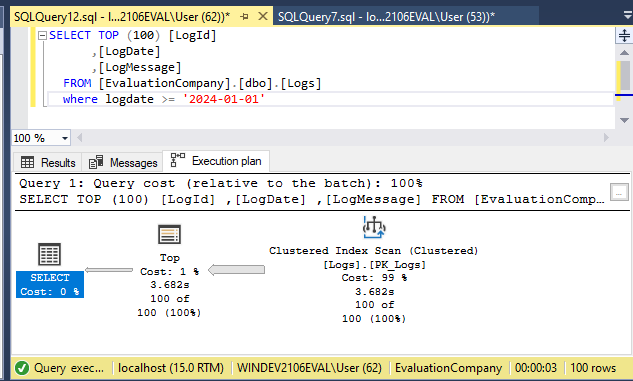Image resolution: width=633 pixels, height=381 pixels.
Task: Select the SELECT operator node icon
Action: tap(49, 254)
